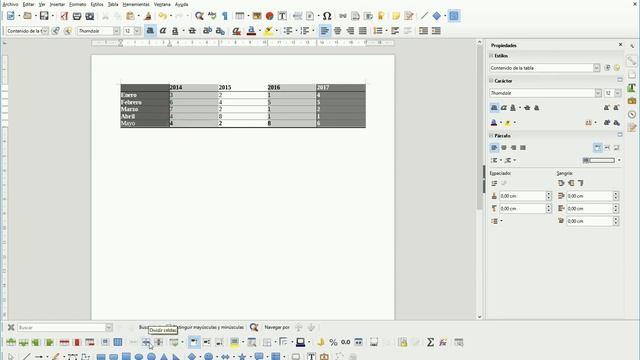Click the Navegar por button
Viewport: 640px width, 360px height.
277,327
